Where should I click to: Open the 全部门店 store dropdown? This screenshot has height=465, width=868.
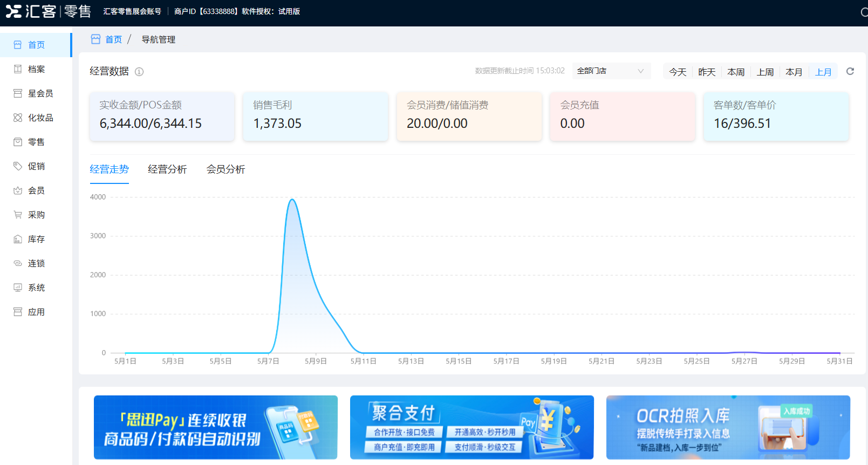(611, 71)
